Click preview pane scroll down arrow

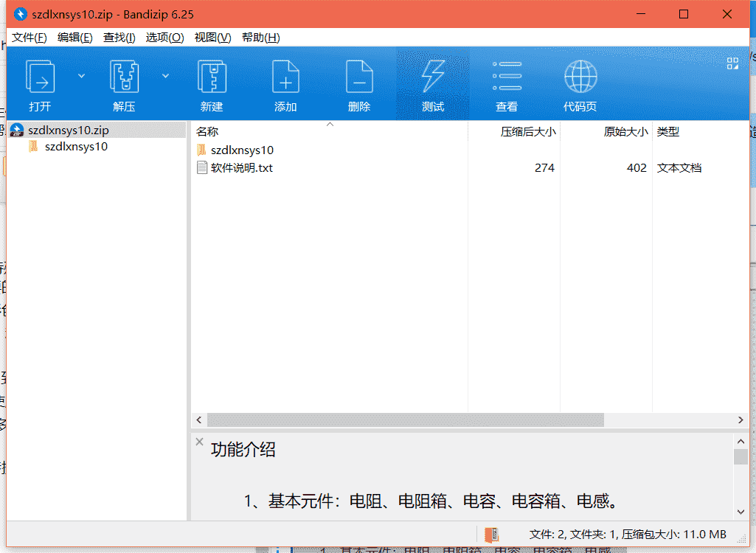741,512
